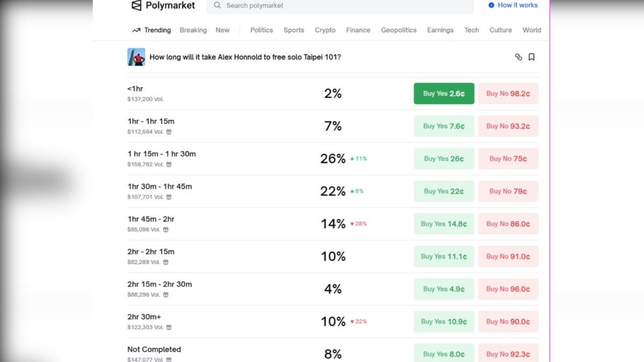Open the Alex Honnold market thumbnail
This screenshot has width=644, height=362.
coord(136,57)
